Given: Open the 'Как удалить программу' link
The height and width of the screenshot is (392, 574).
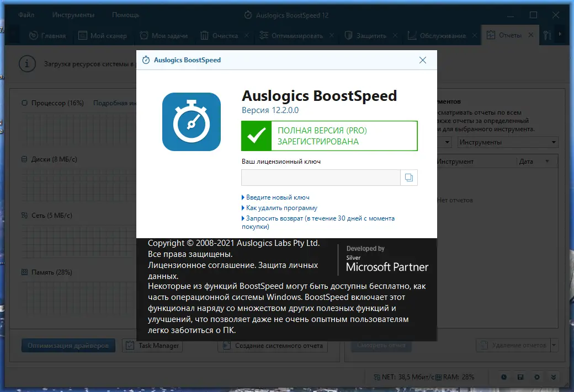Looking at the screenshot, I should (281, 208).
